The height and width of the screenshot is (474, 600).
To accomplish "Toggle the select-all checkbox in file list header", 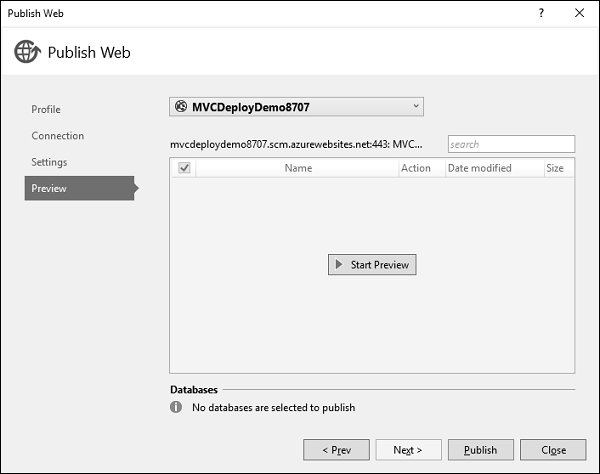I will [184, 168].
